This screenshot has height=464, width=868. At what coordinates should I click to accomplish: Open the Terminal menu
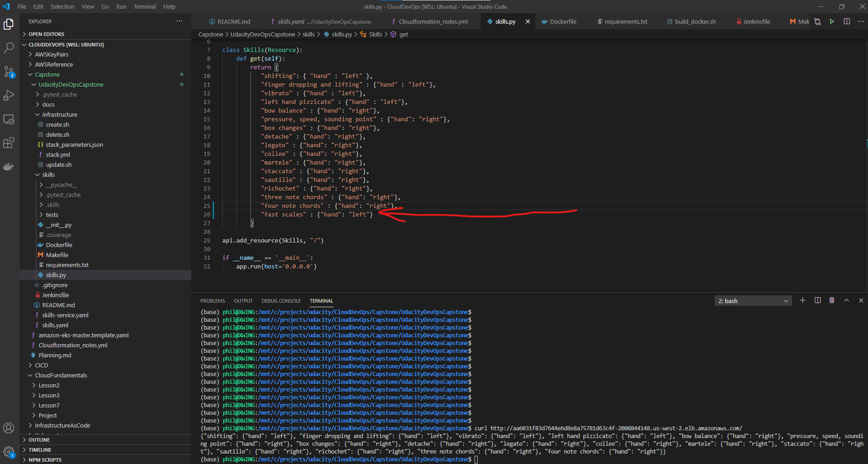click(145, 6)
